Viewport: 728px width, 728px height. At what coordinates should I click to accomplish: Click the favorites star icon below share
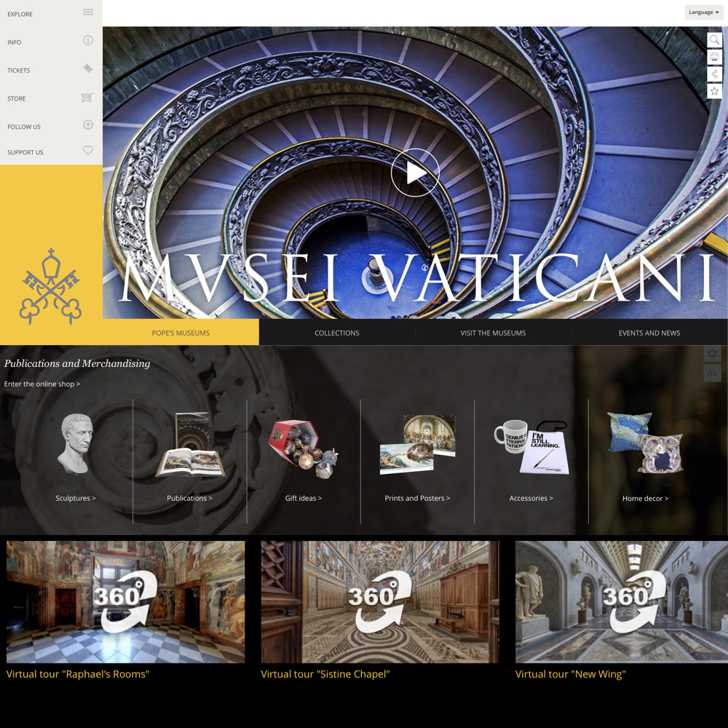(x=714, y=91)
